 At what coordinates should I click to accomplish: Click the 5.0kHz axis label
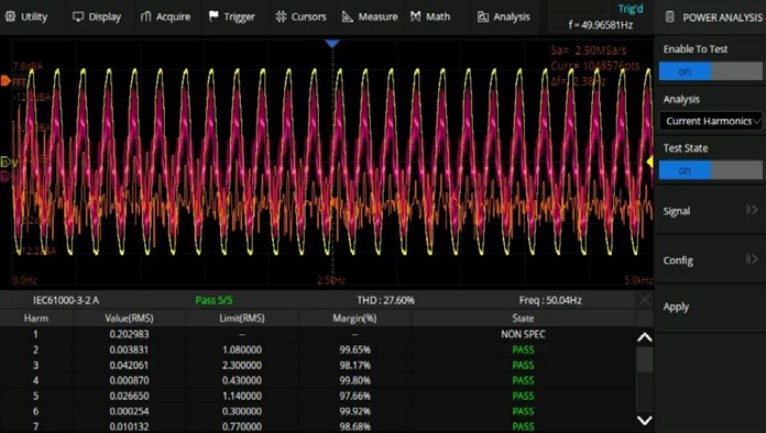coord(638,281)
